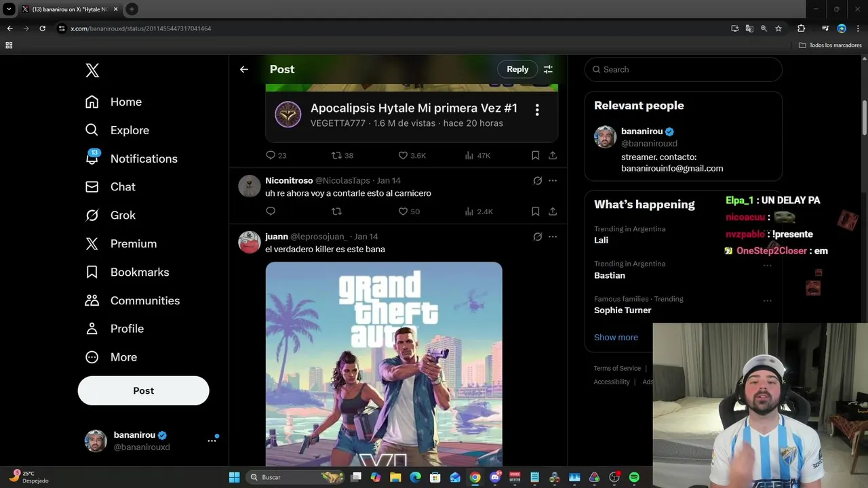Image resolution: width=868 pixels, height=488 pixels.
Task: Click the X logo in the sidebar
Action: [92, 70]
